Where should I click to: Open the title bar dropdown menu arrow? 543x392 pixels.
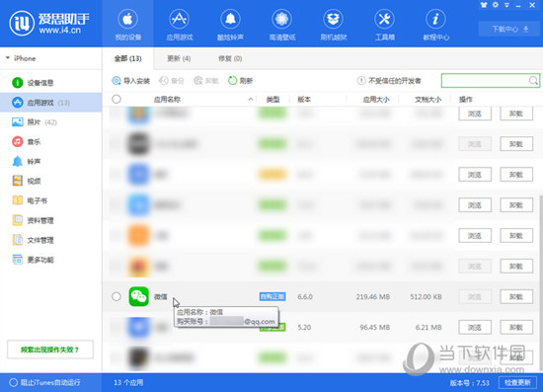coord(506,5)
